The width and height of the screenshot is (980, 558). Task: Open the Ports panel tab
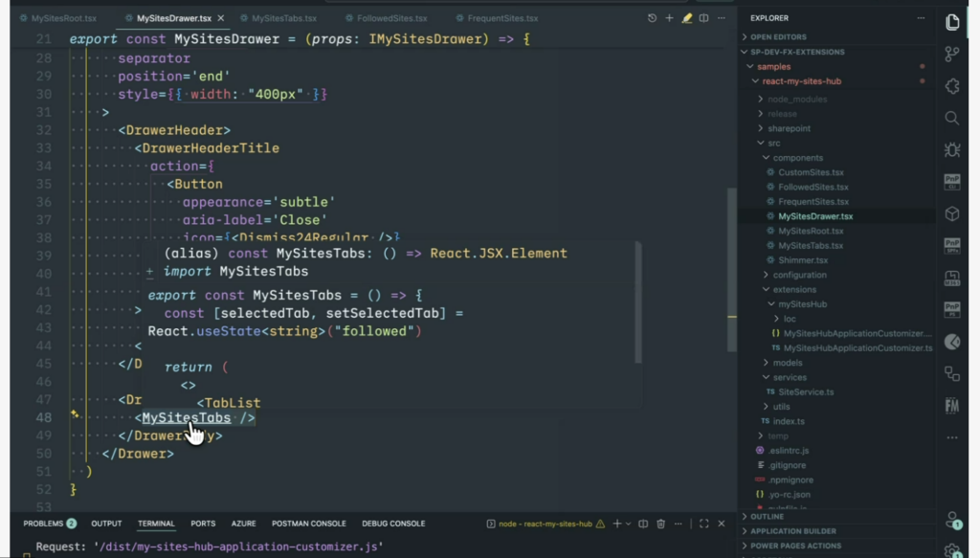[203, 524]
